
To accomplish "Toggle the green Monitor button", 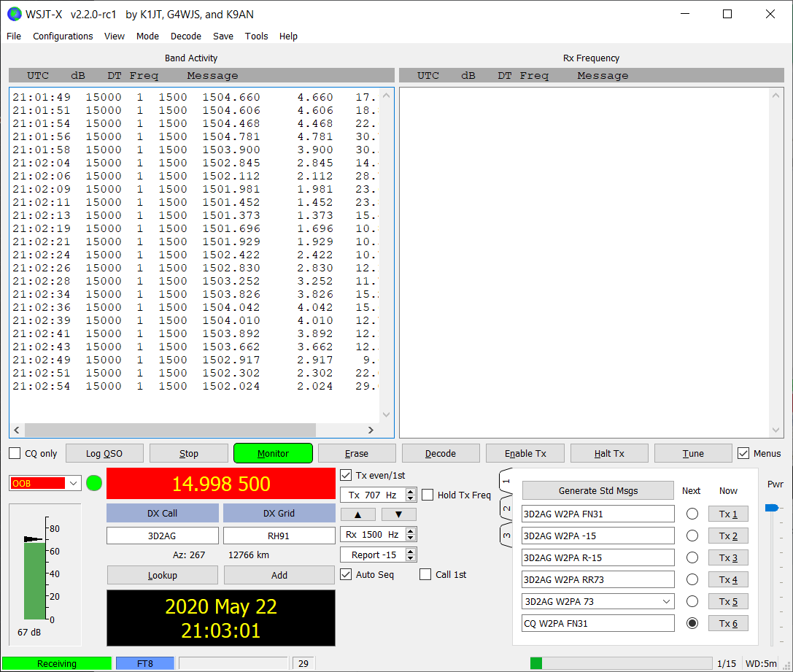I will pyautogui.click(x=273, y=453).
